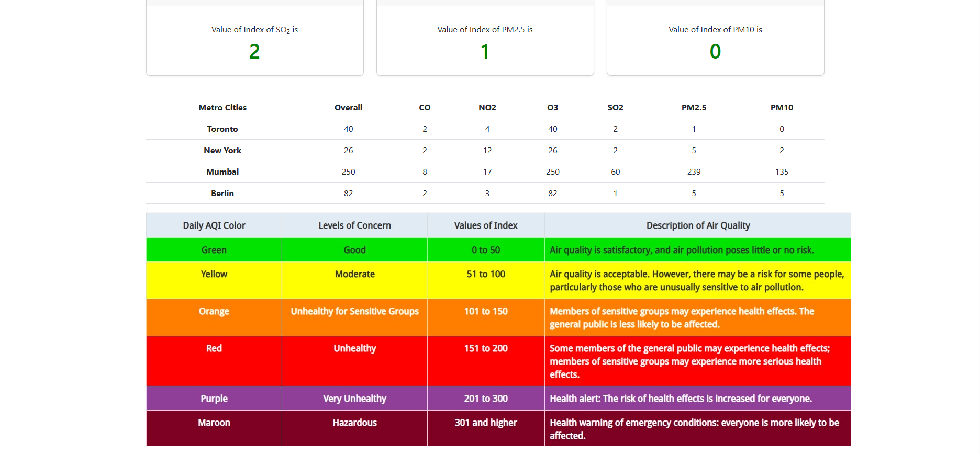Click the 'Health warning of emergency conditions' description
The width and height of the screenshot is (980, 455).
tap(698, 428)
